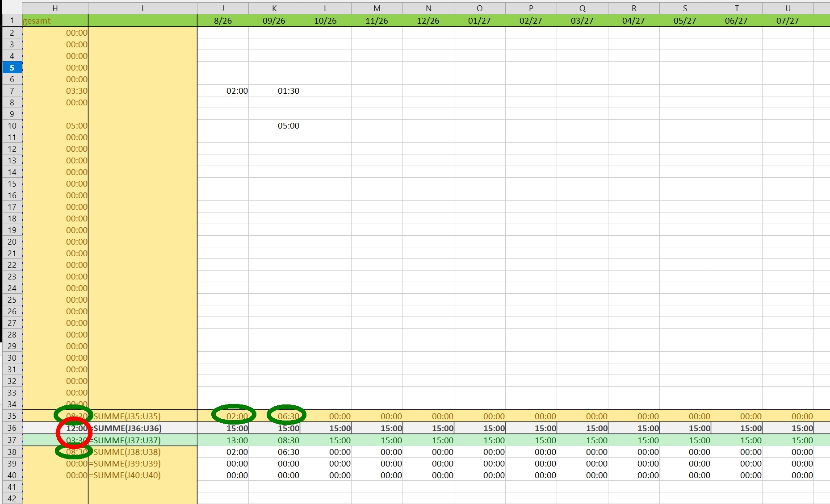This screenshot has width=830, height=504.
Task: Select cell H39 showing 00:00
Action: click(x=55, y=463)
